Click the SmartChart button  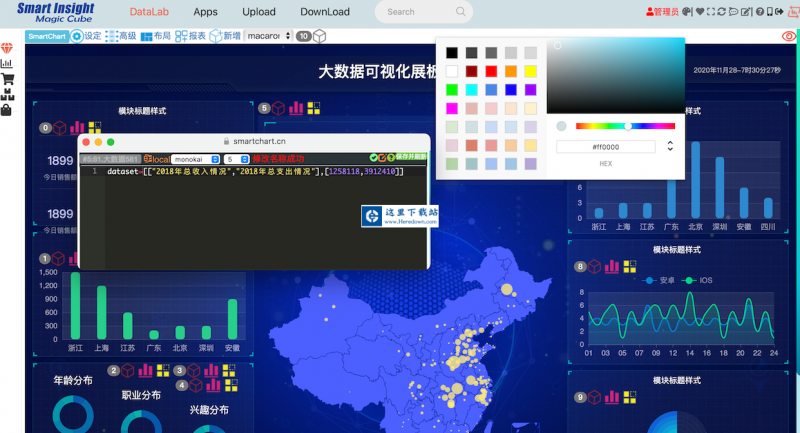tap(47, 36)
